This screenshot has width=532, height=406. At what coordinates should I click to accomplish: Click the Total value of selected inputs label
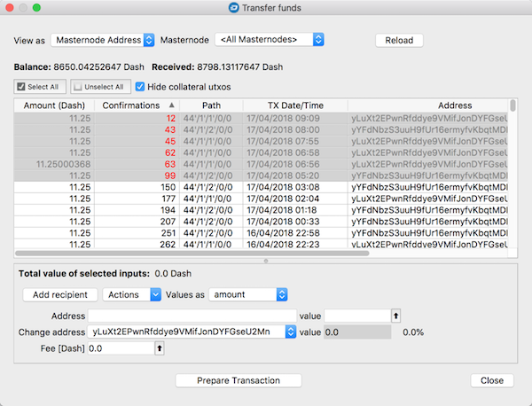[84, 274]
